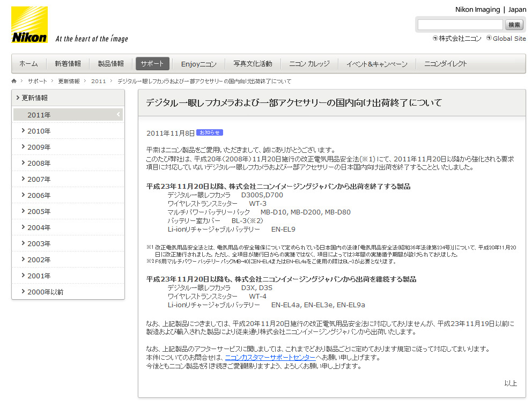Click the MB-D10, MB-D200, MB-D80 text
Image resolution: width=532 pixels, height=407 pixels.
(x=305, y=212)
